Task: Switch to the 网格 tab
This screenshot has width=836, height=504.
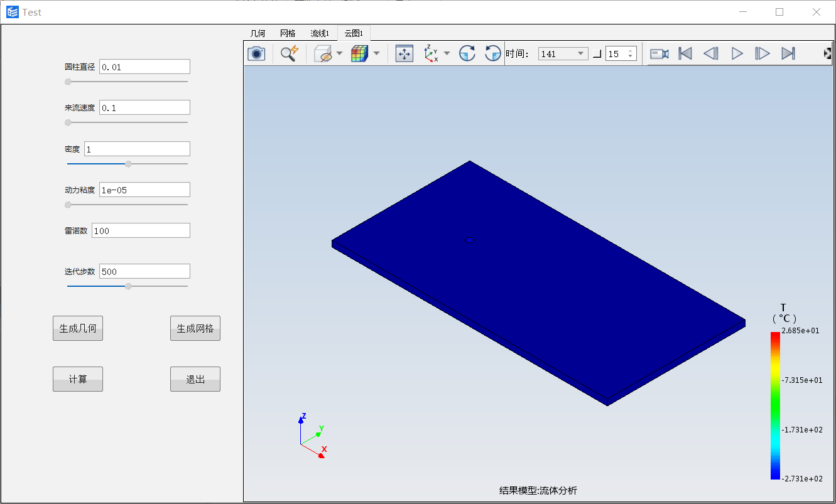Action: (x=288, y=33)
